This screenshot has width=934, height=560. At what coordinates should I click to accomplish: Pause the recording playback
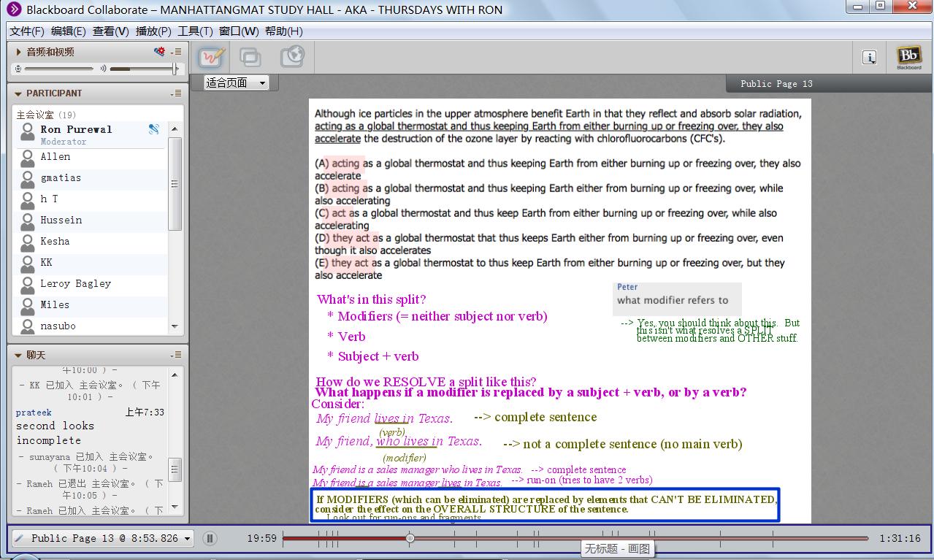(210, 539)
